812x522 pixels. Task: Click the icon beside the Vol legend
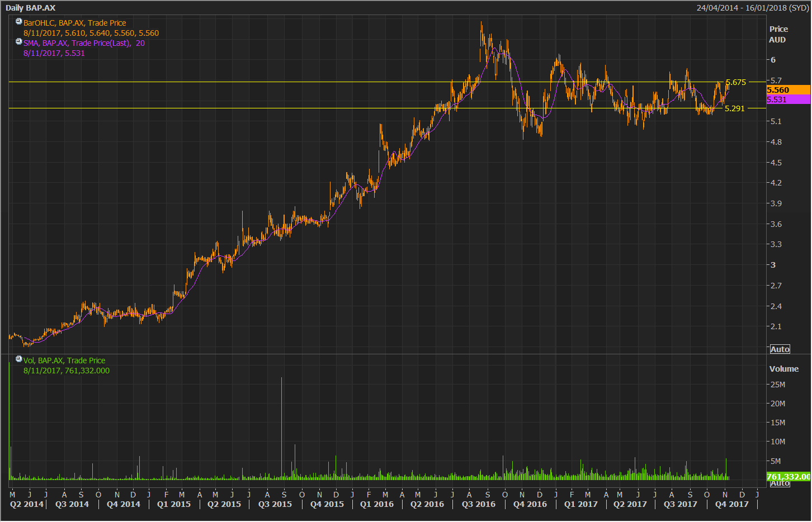point(19,359)
